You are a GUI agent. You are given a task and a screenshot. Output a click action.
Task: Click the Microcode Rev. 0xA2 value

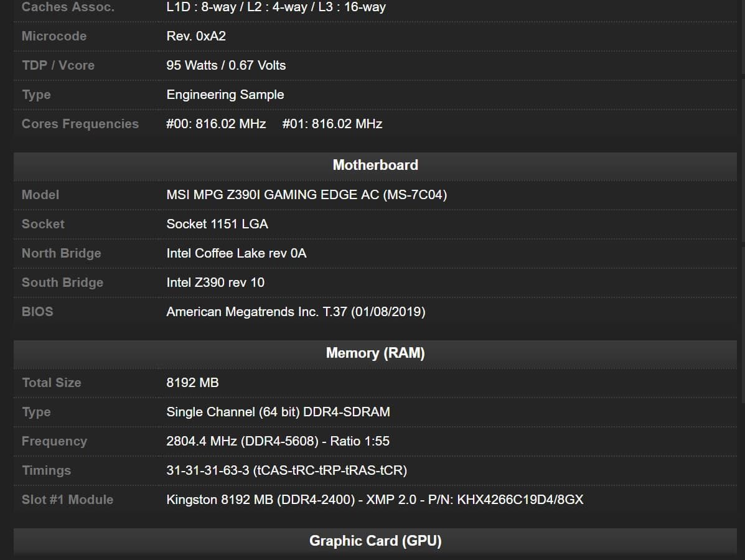[195, 36]
